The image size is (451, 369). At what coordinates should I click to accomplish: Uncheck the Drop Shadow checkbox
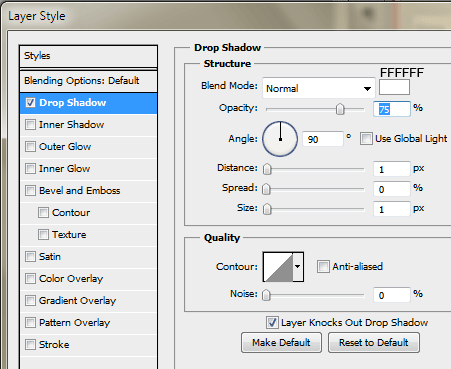click(30, 103)
